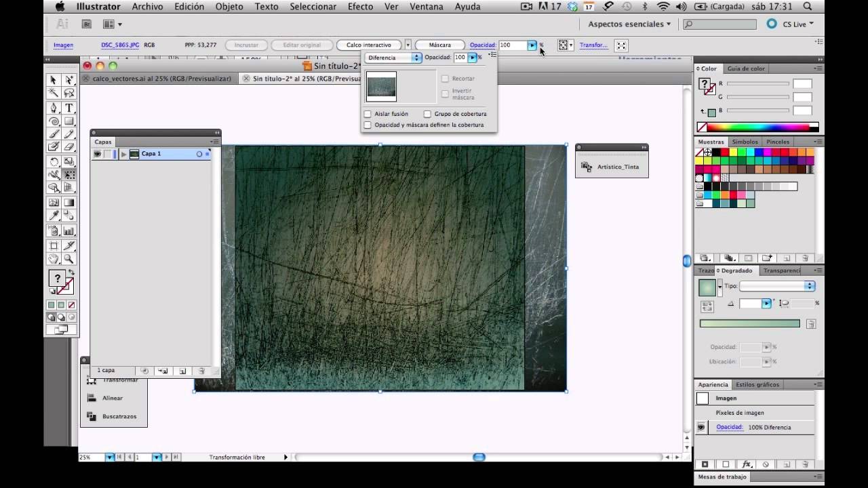Check Opacidad y máscara definen la cobertura
Screen dimensions: 868x488
click(x=368, y=125)
